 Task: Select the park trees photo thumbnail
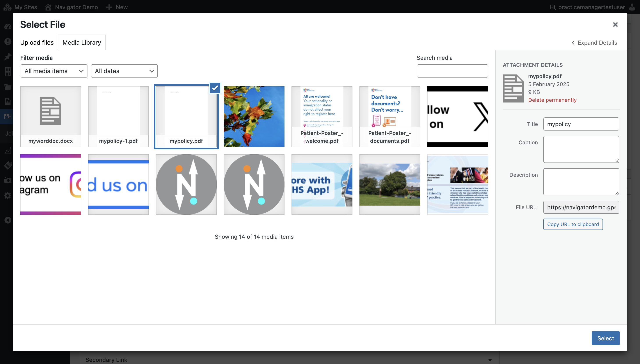(389, 184)
